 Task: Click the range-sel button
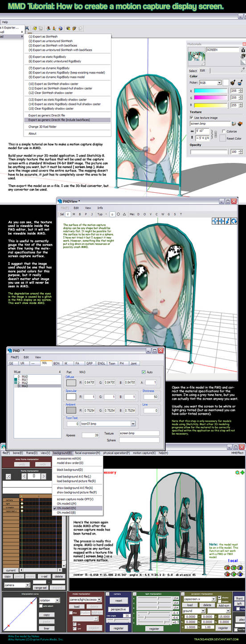coord(41,587)
